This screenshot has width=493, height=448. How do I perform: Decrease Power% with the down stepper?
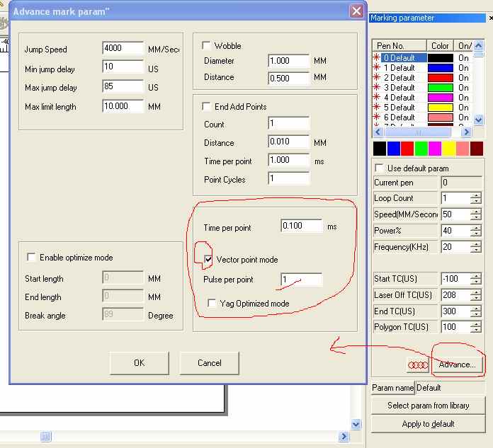(x=475, y=234)
